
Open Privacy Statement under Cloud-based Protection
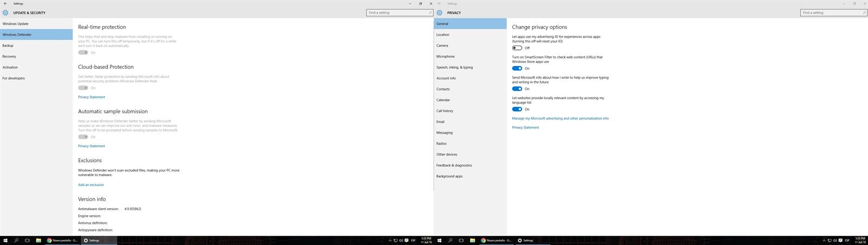pyautogui.click(x=92, y=97)
